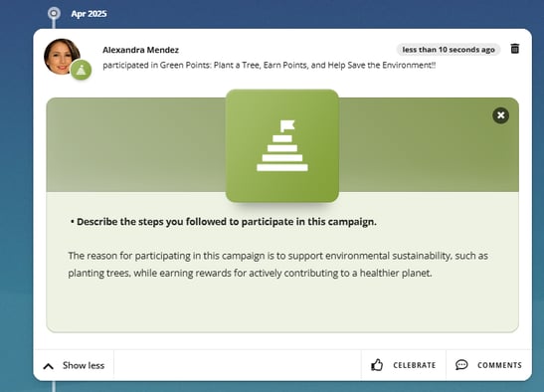
Task: Click the timeline line below the card
Action: (54, 386)
